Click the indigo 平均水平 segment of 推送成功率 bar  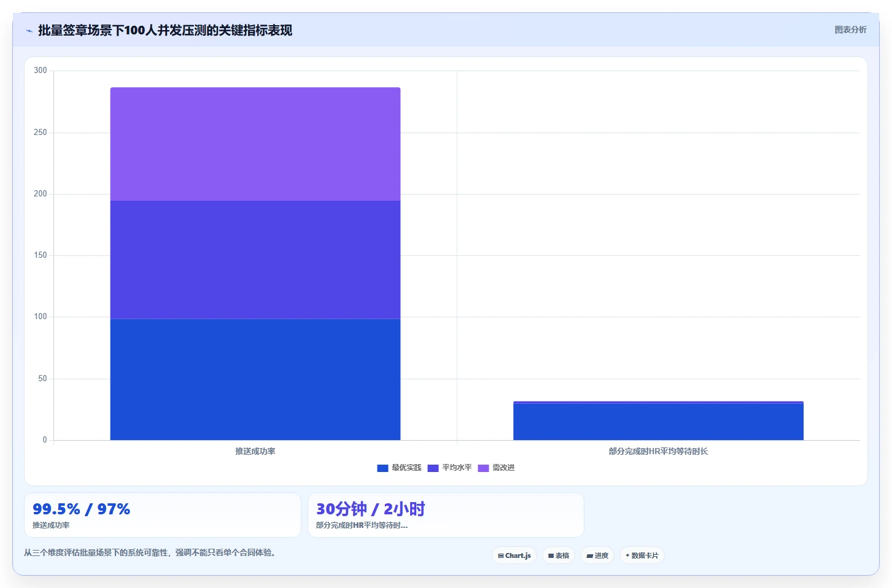click(x=255, y=260)
